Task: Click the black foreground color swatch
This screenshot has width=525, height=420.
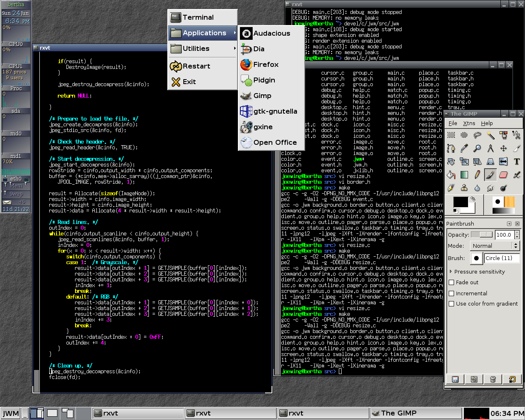Action: 460,202
